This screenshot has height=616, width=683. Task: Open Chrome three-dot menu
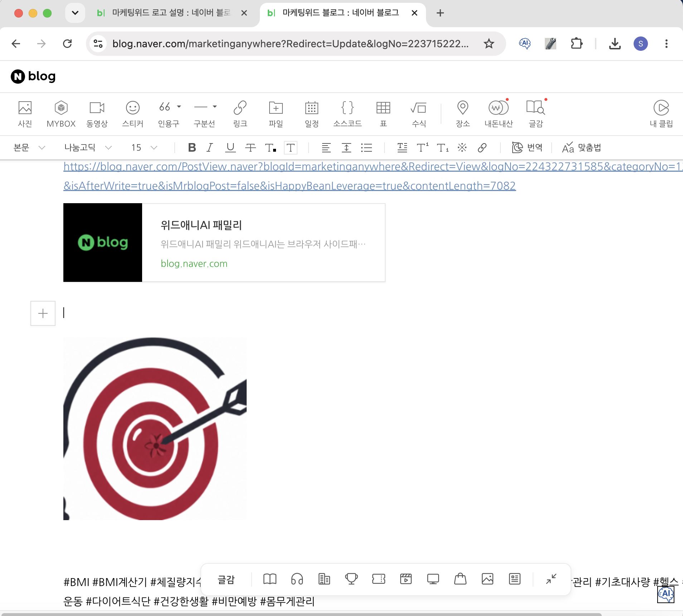667,44
